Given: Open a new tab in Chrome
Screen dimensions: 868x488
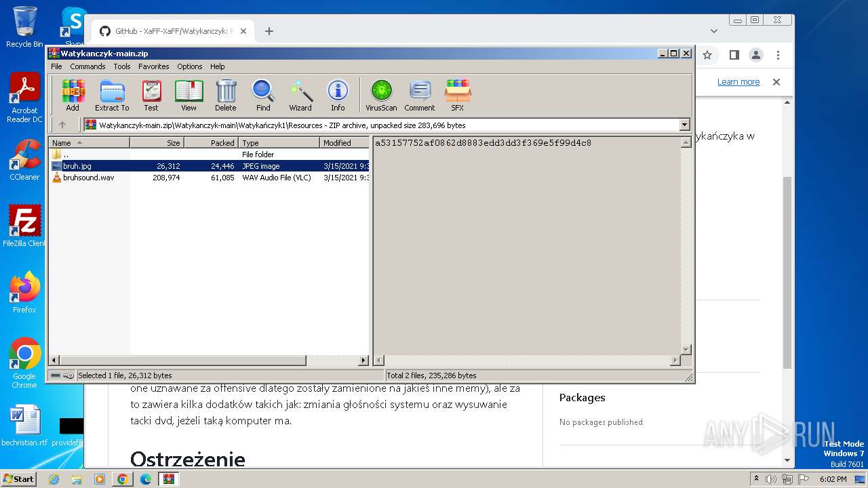Looking at the screenshot, I should 269,31.
